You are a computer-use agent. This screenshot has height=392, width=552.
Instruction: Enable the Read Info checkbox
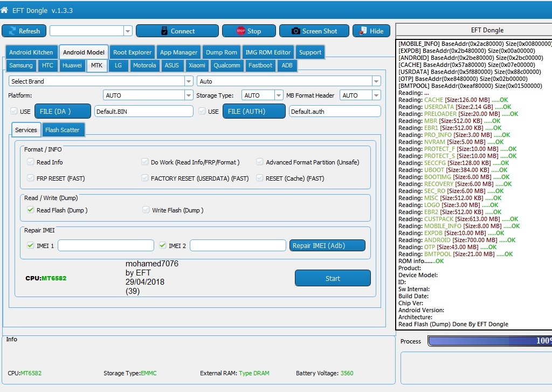[30, 162]
